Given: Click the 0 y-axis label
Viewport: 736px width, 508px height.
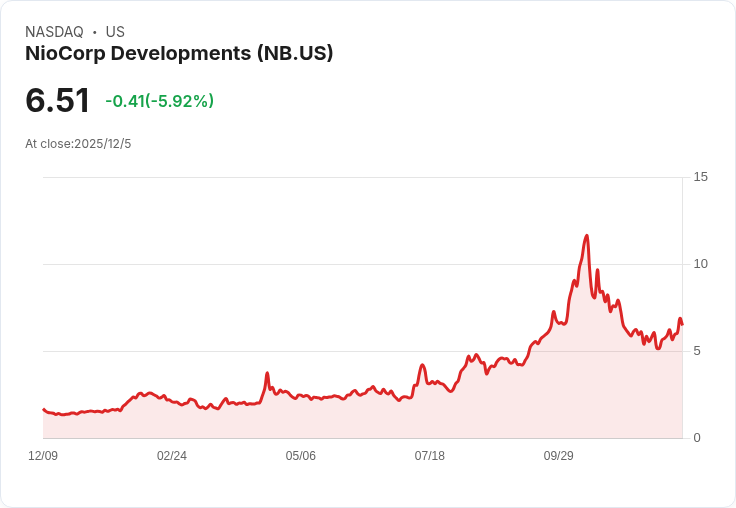Looking at the screenshot, I should tap(697, 438).
